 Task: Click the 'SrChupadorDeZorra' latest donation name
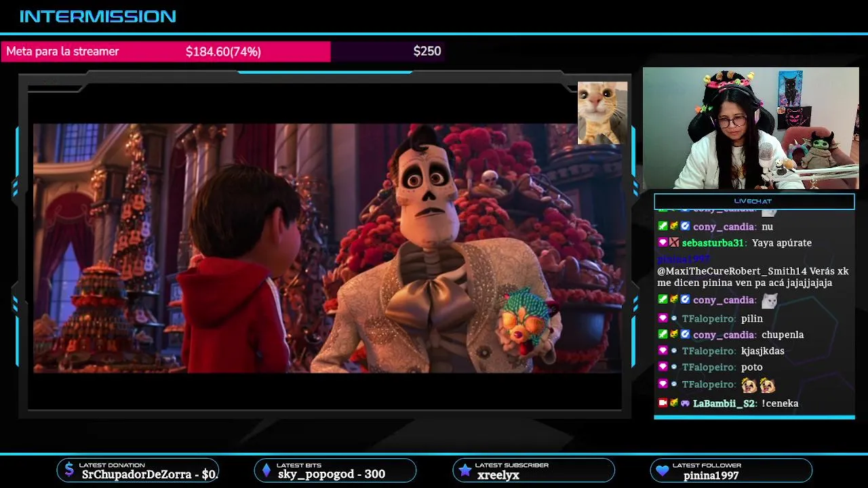click(x=136, y=474)
